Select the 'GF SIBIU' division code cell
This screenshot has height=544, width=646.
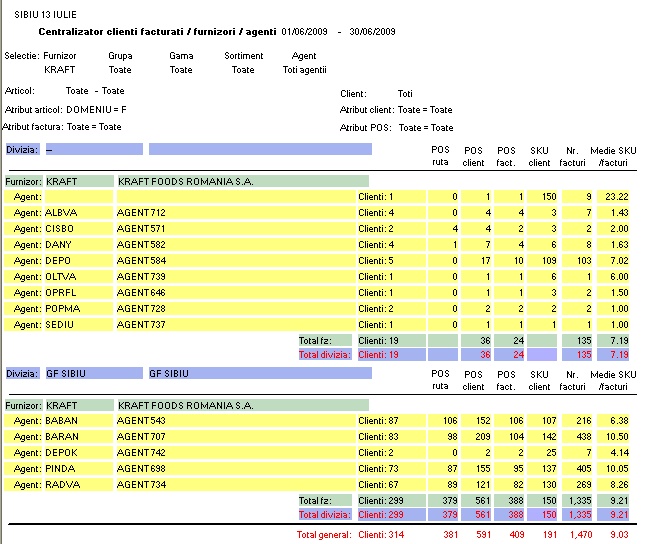94,373
